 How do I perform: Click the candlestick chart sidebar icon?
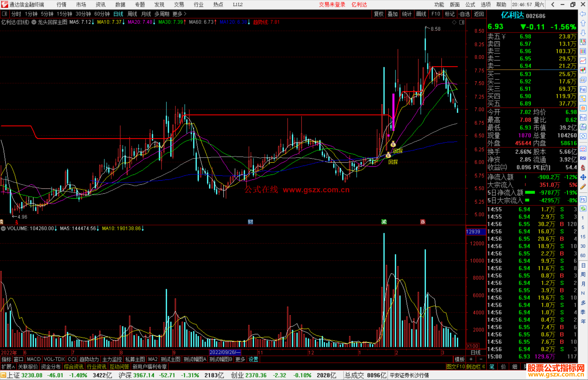pos(583,70)
